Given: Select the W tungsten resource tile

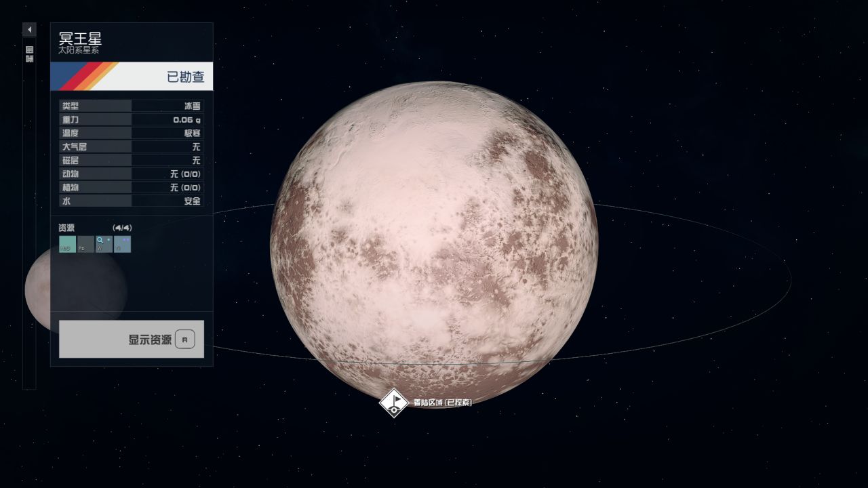Looking at the screenshot, I should pos(104,244).
